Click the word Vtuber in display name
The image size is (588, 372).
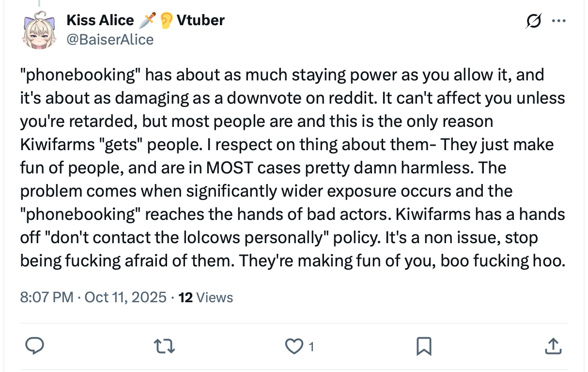point(201,20)
